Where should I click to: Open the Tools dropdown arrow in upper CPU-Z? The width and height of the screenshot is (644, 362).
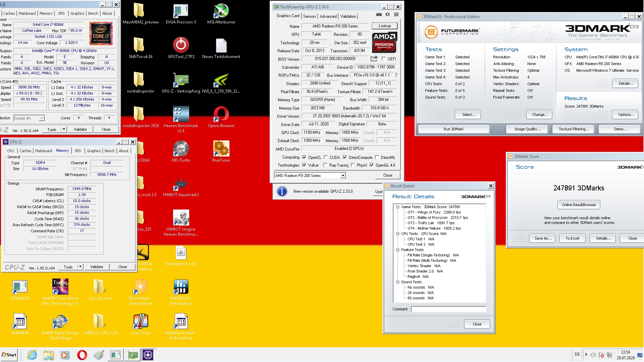pyautogui.click(x=64, y=129)
